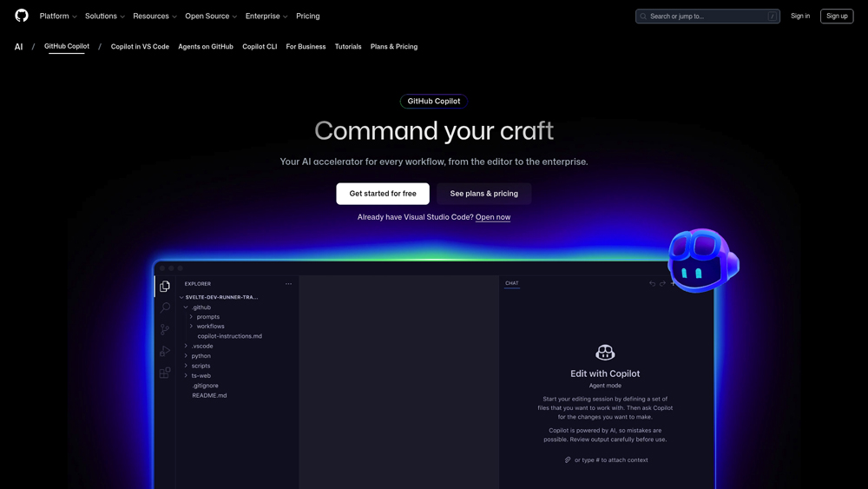Image resolution: width=868 pixels, height=489 pixels.
Task: Expand the workflows folder
Action: click(207, 327)
